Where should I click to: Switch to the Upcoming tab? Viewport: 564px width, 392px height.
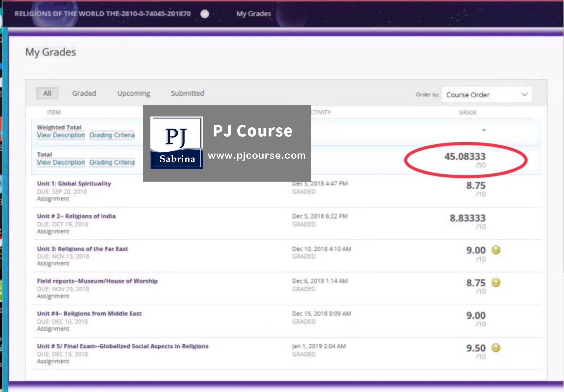point(133,93)
